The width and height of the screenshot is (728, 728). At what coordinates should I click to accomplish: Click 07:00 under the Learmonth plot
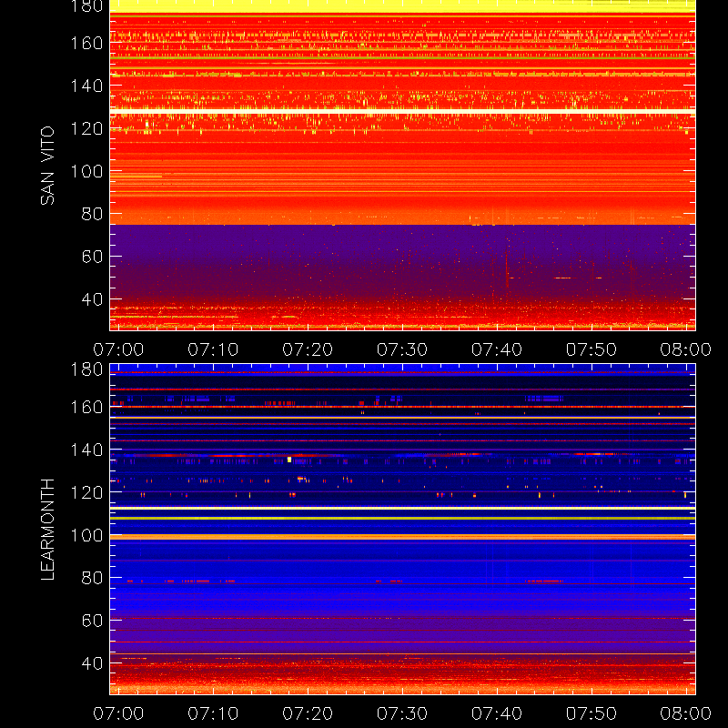point(118,713)
